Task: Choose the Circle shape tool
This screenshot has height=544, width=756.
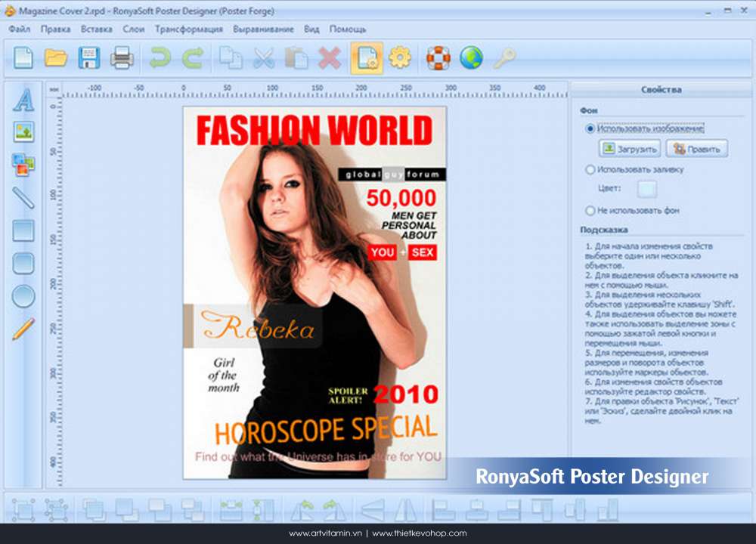Action: point(23,295)
